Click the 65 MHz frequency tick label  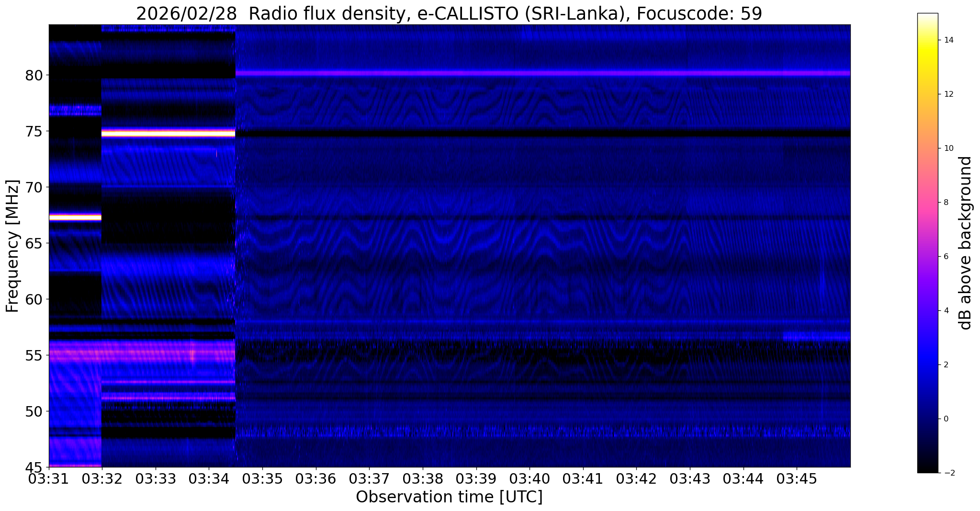pyautogui.click(x=34, y=243)
